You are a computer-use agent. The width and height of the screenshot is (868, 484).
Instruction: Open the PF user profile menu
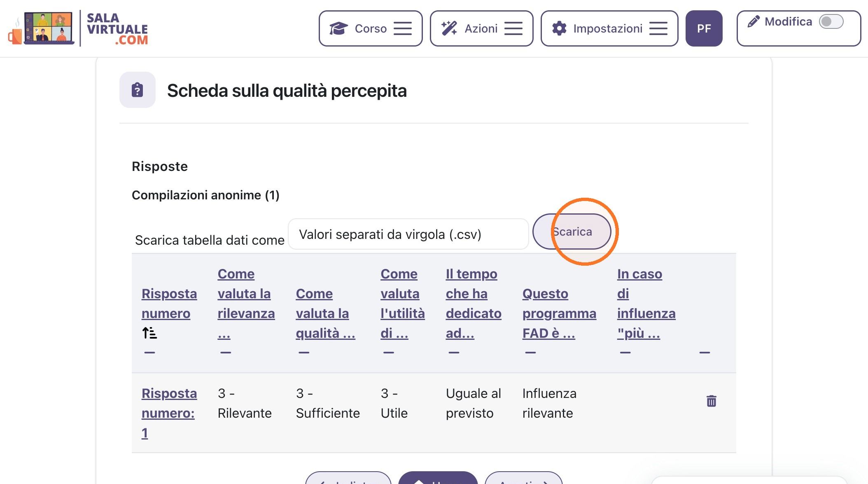click(704, 28)
